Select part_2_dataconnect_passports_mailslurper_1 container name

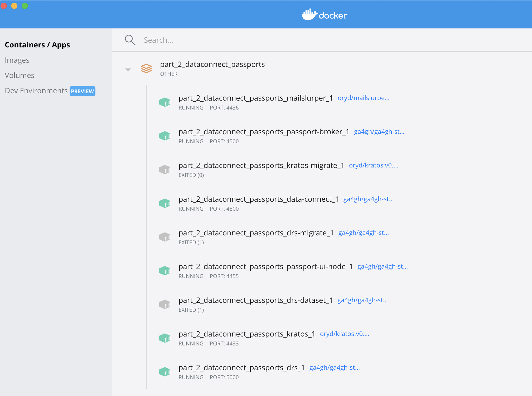[256, 98]
